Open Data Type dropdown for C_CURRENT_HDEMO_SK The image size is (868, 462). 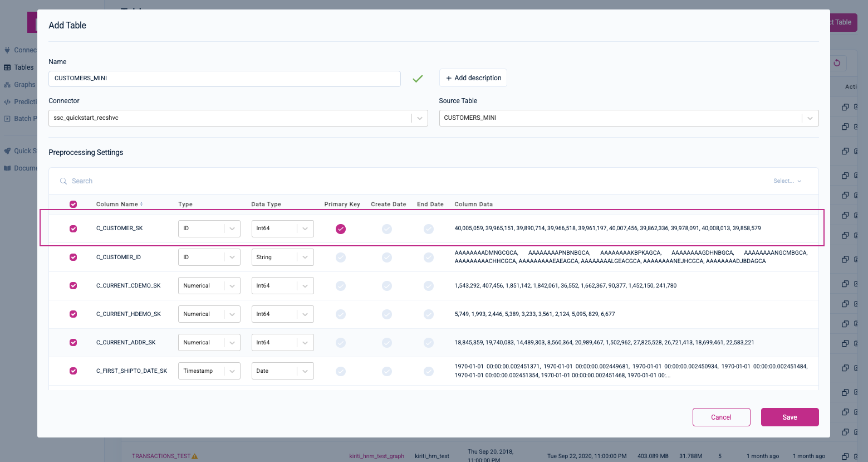282,314
